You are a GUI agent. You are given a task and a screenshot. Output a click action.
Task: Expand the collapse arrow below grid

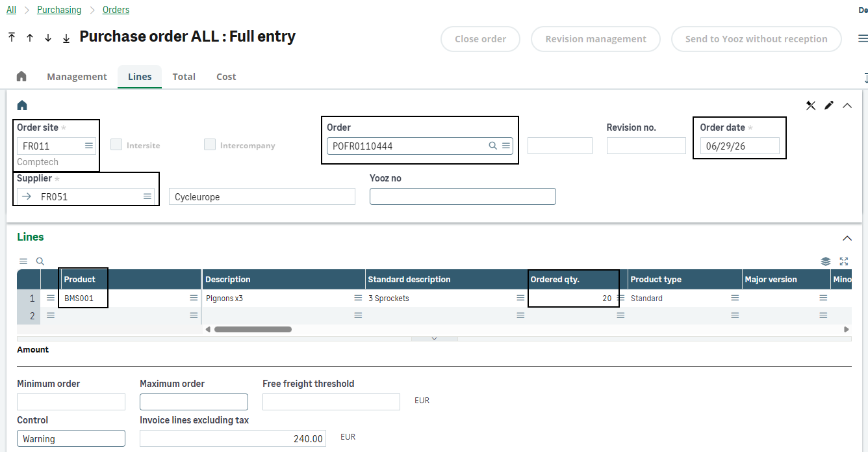[x=435, y=338]
